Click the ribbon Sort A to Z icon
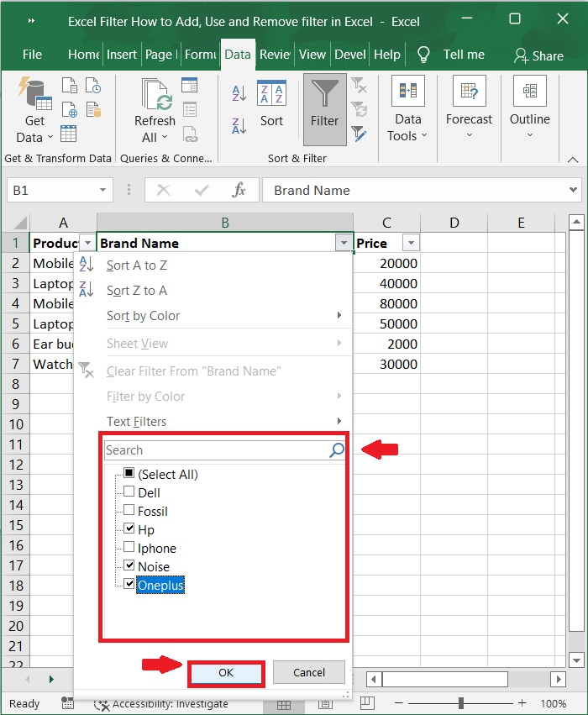 [x=239, y=93]
